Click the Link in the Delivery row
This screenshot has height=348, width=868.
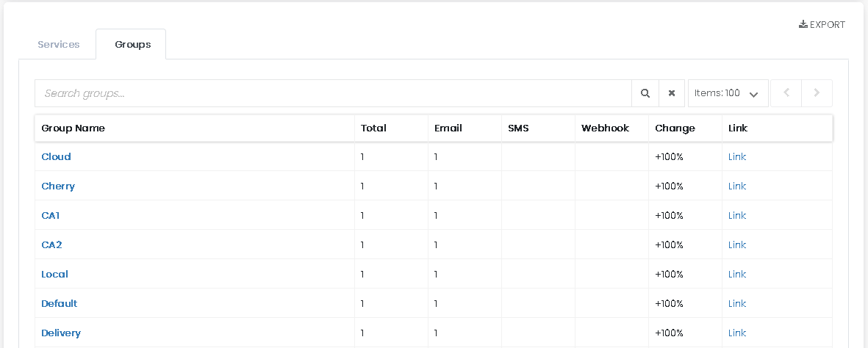737,333
